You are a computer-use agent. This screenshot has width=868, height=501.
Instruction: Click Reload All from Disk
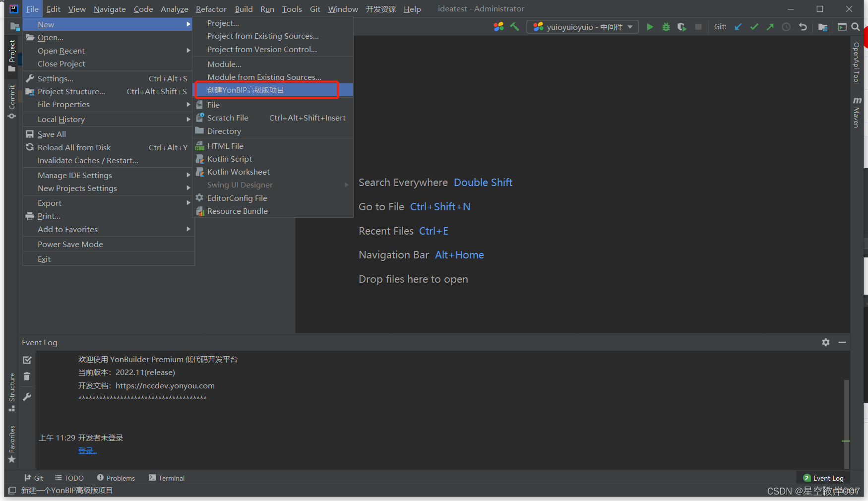[108, 147]
